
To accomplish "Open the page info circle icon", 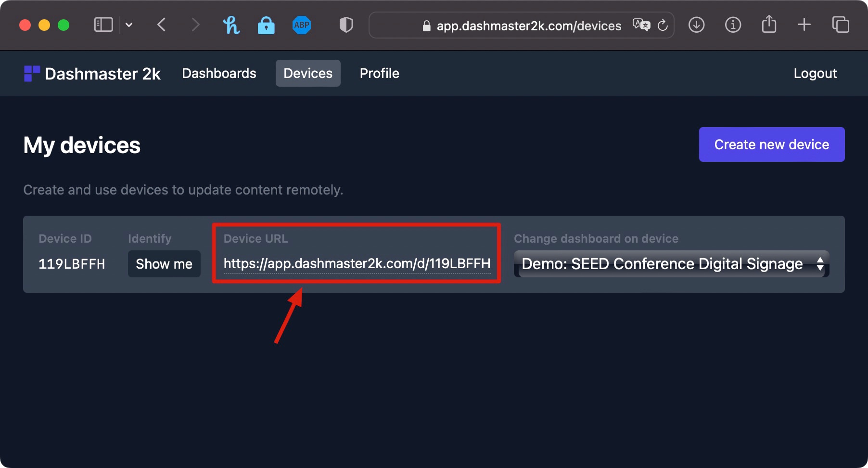I will coord(733,25).
